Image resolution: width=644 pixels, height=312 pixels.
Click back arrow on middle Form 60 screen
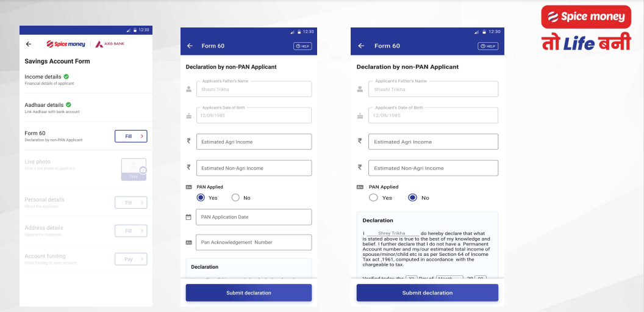190,46
